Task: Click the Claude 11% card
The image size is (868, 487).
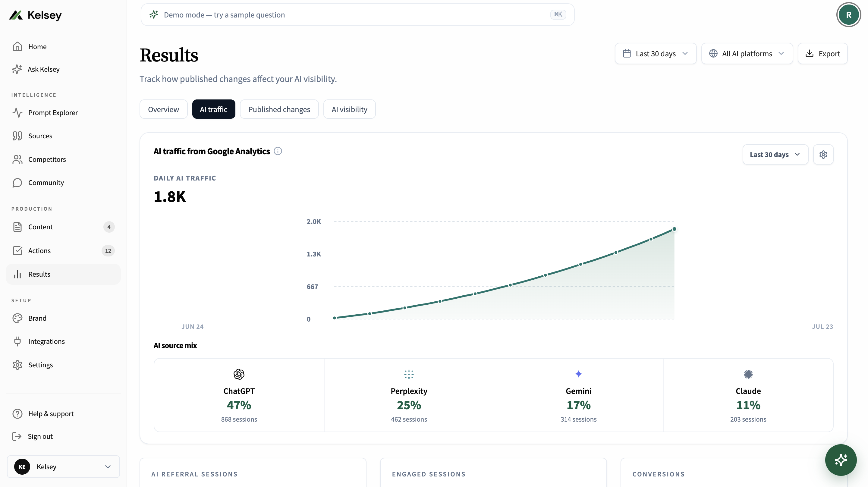Action: pos(748,395)
